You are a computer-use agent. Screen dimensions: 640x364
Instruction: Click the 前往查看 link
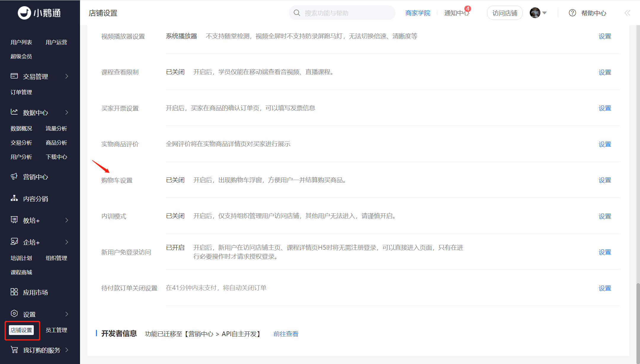point(286,334)
